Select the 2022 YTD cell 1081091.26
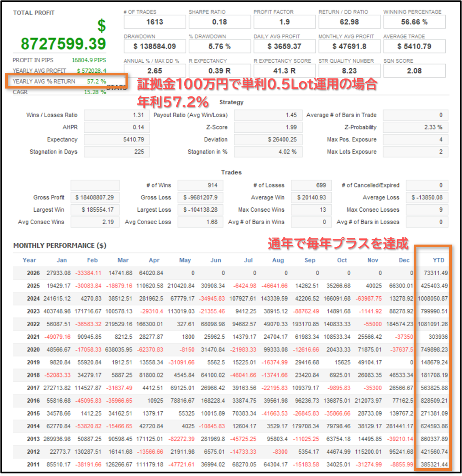 433,324
